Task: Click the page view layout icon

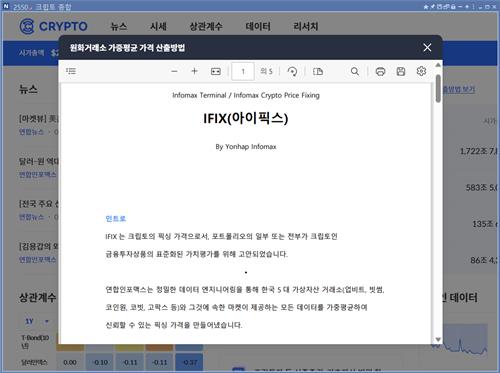Action: tap(318, 71)
